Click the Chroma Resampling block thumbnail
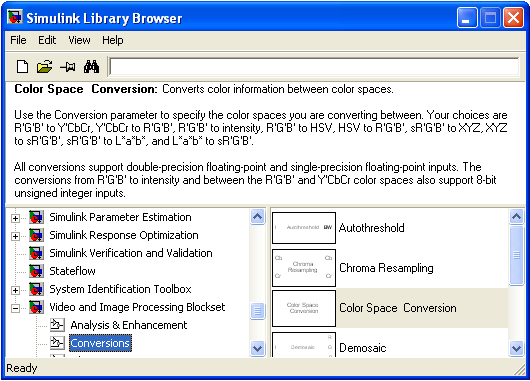The width and height of the screenshot is (530, 381). point(304,268)
